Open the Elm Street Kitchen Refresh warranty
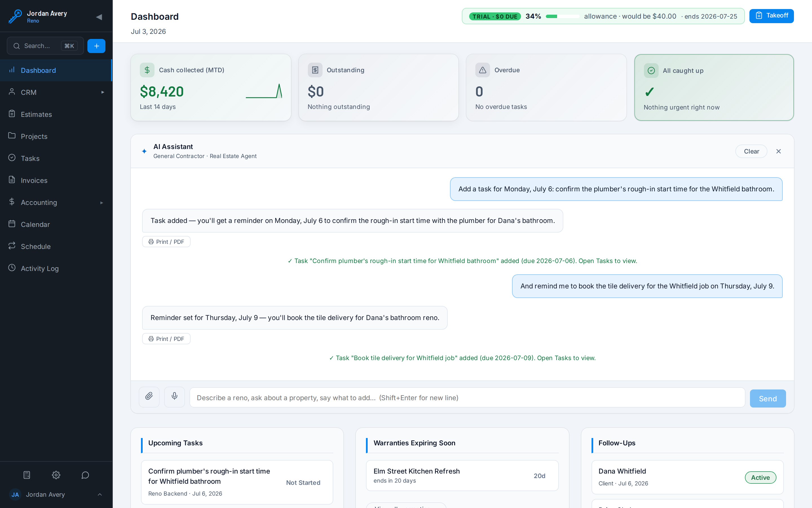 tap(462, 476)
